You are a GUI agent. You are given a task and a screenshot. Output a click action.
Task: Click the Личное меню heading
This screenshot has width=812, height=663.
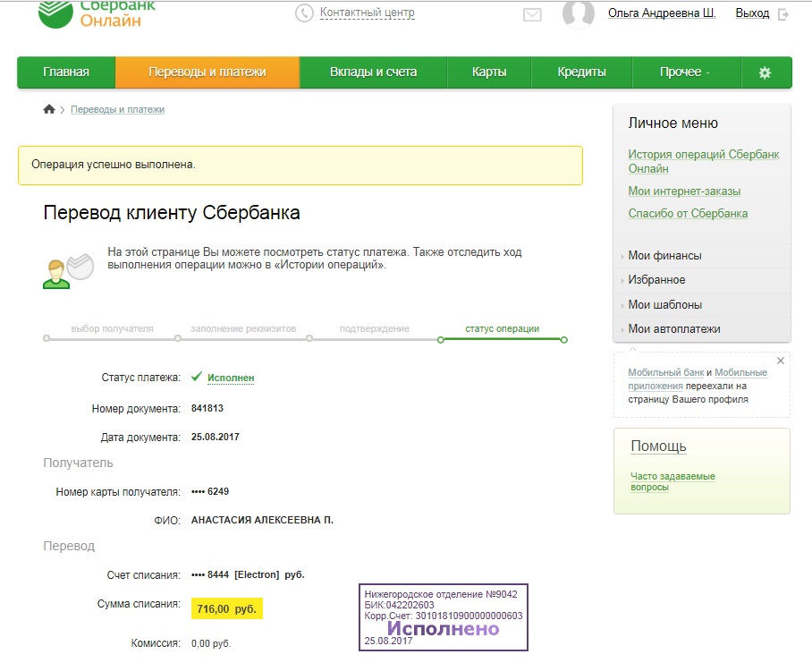tap(672, 123)
